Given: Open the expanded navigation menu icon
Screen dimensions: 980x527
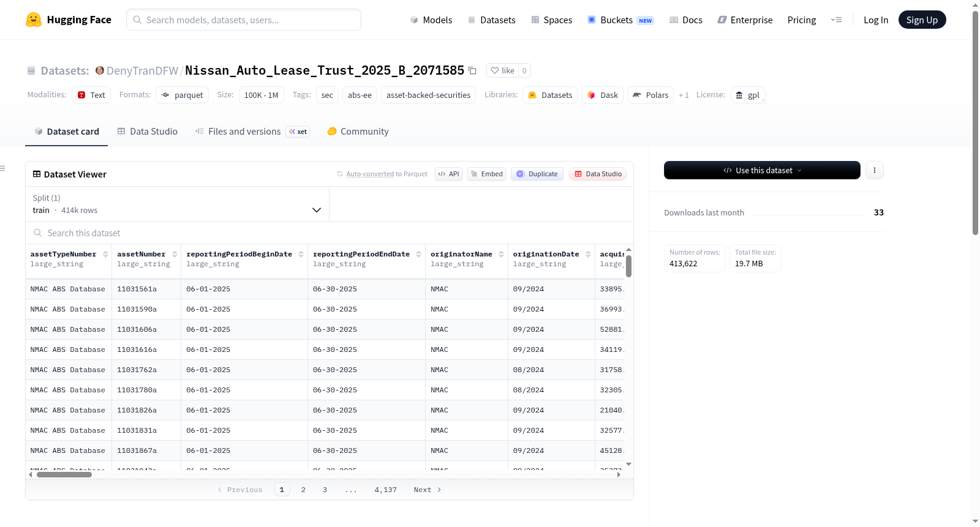Looking at the screenshot, I should click(836, 20).
